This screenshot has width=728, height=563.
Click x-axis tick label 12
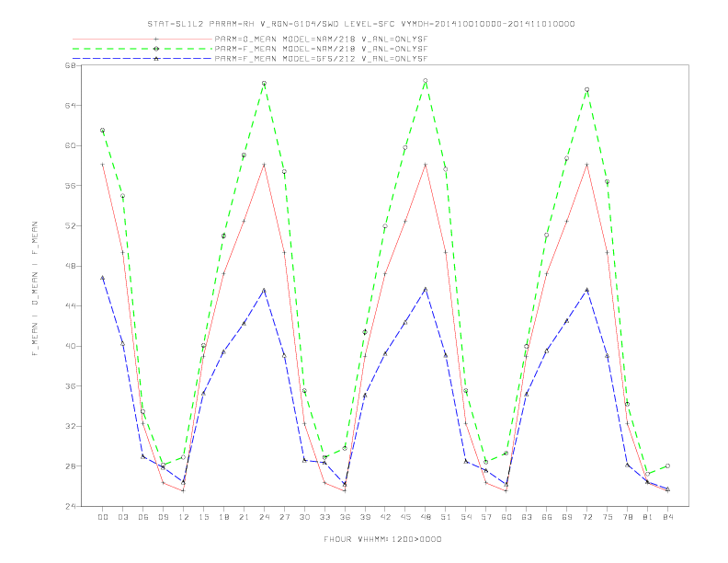[x=184, y=517]
